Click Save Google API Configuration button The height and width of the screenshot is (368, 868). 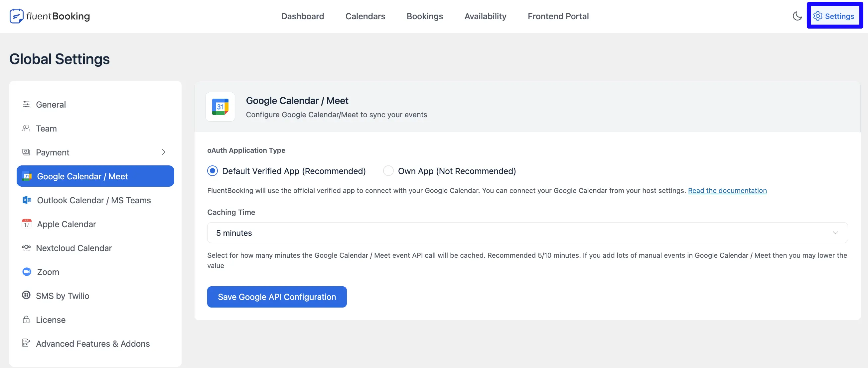[277, 297]
